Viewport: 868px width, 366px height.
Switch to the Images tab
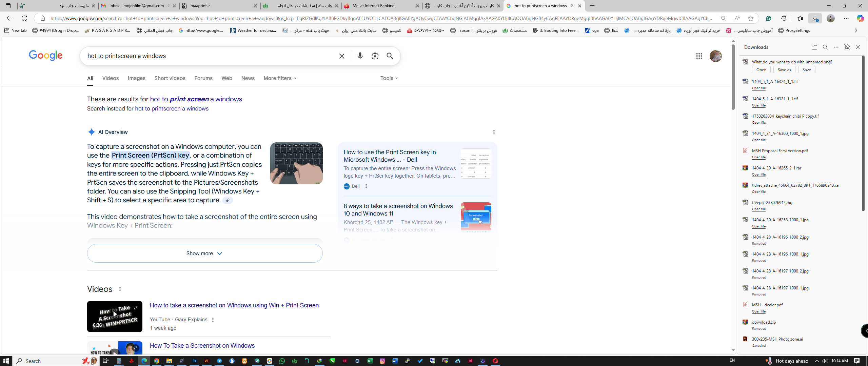[x=136, y=78]
